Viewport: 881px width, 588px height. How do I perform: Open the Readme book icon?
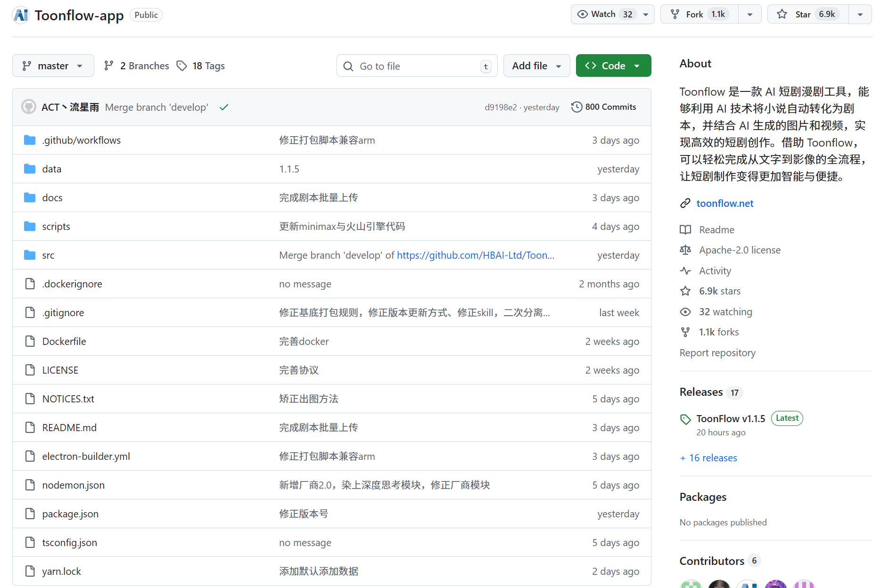[x=685, y=229]
